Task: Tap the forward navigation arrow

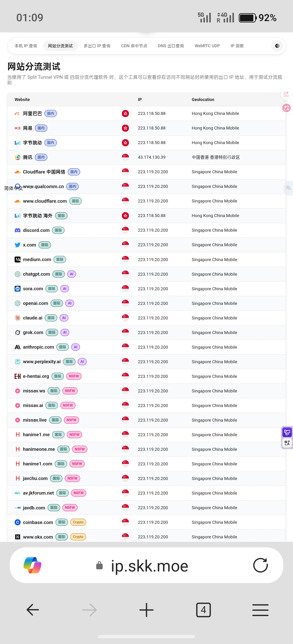Action: [x=89, y=610]
